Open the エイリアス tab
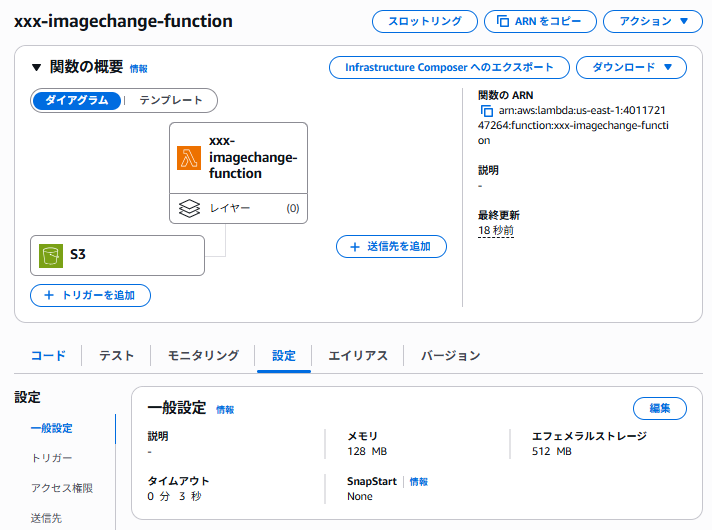 point(358,356)
